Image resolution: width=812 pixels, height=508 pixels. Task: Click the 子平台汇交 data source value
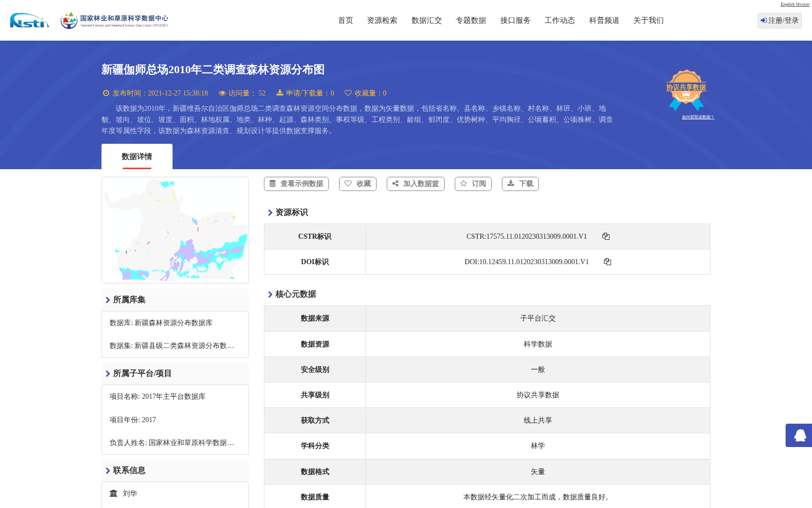538,319
